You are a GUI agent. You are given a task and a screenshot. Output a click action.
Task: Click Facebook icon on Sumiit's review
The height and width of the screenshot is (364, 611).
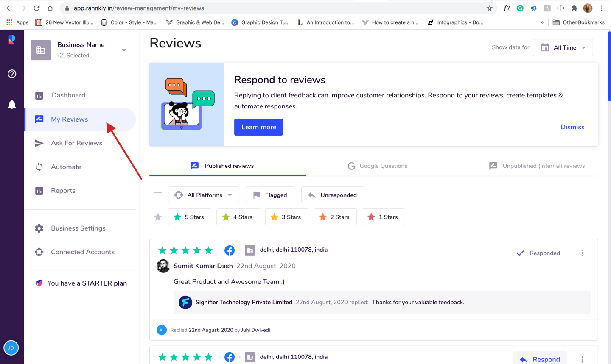(x=230, y=250)
